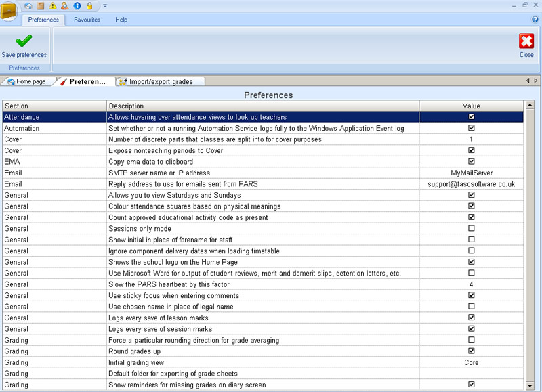
Task: Click the blue help question mark icon
Action: click(x=535, y=20)
